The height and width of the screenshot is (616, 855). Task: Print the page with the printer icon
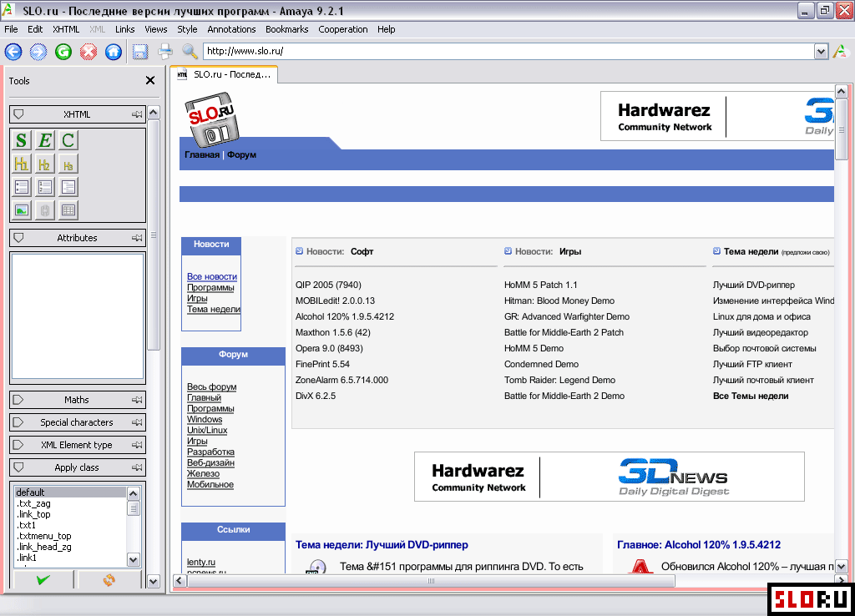[x=165, y=52]
